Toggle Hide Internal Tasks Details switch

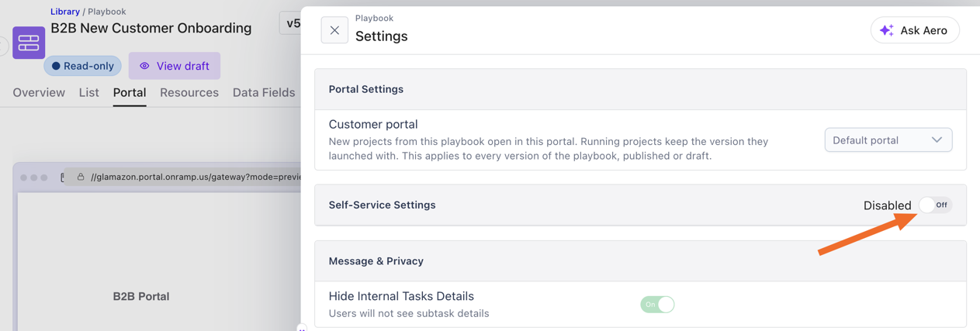[x=657, y=305]
